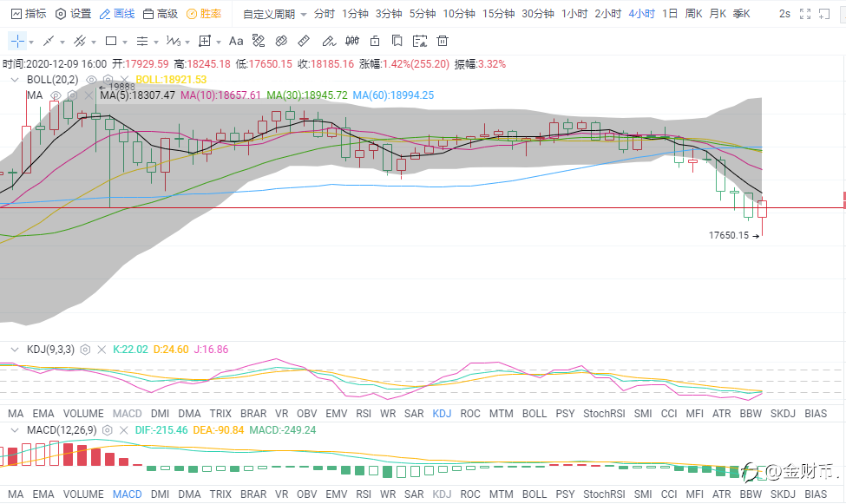This screenshot has height=504, width=846.
Task: Click the lock drawings icon
Action: point(375,41)
